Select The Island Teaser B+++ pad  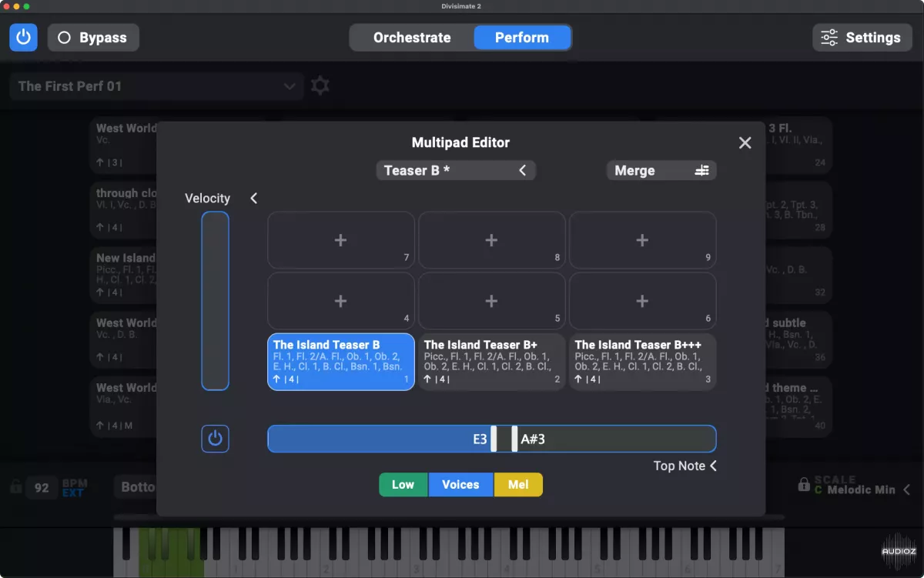tap(642, 362)
